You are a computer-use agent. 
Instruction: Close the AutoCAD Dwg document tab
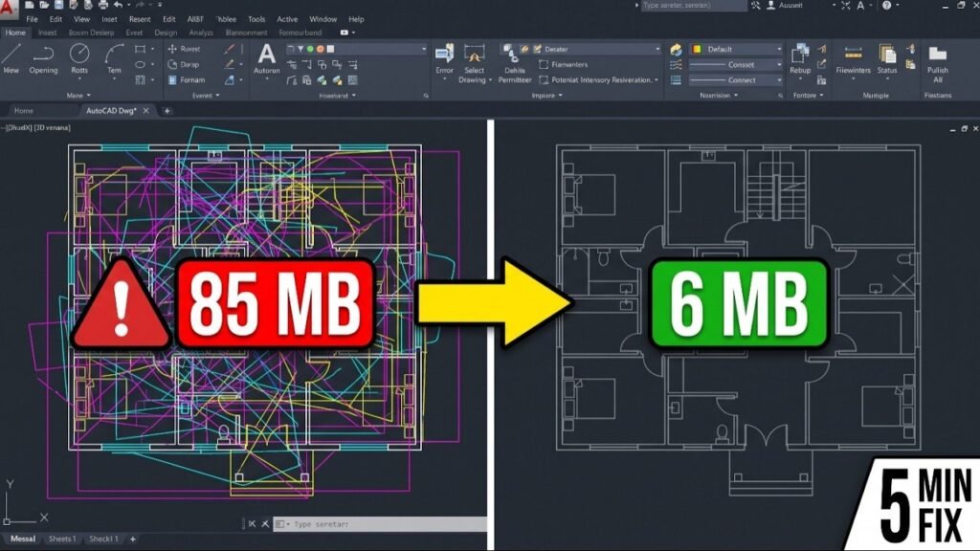(145, 111)
